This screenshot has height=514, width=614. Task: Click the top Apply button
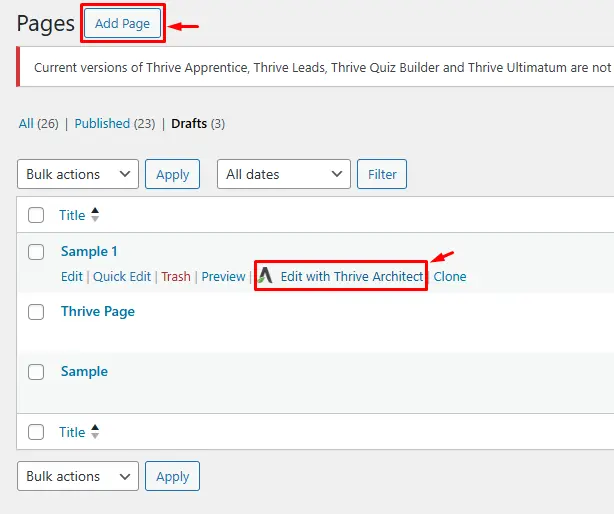(172, 174)
